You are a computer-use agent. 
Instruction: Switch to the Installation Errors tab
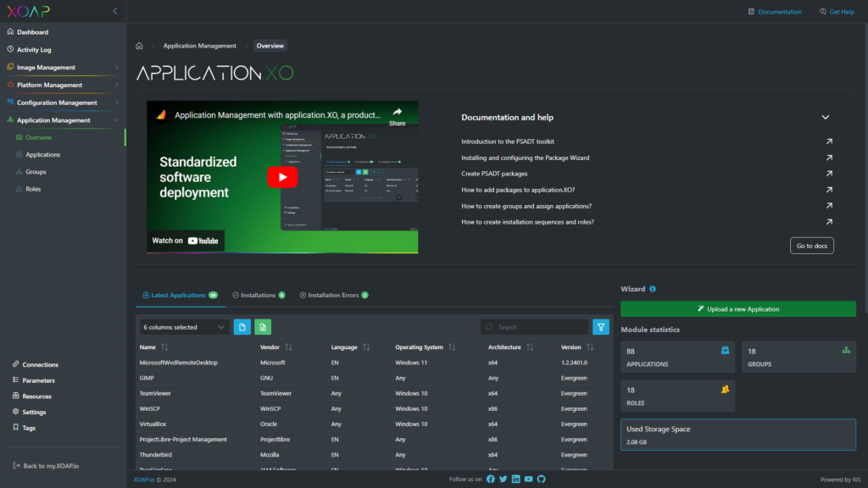[334, 296]
